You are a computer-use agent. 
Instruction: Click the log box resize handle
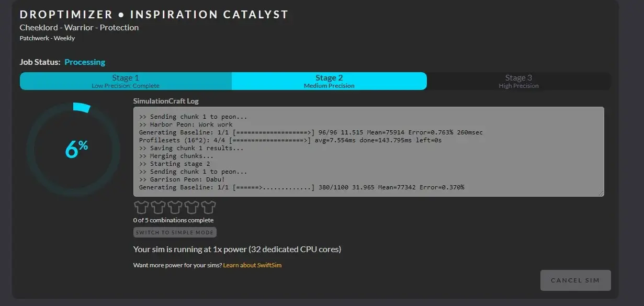point(601,194)
